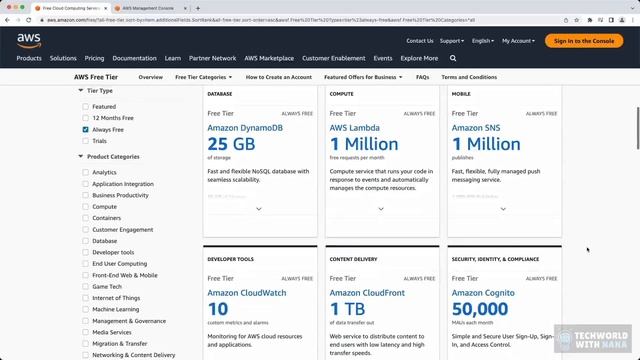
Task: Click browser forward arrow
Action: pyautogui.click(x=18, y=20)
